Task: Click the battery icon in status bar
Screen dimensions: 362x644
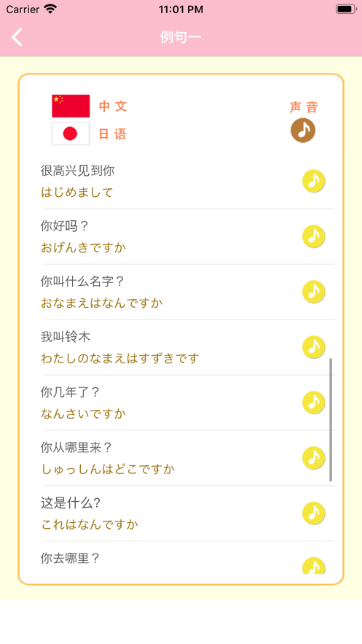Action: [346, 9]
